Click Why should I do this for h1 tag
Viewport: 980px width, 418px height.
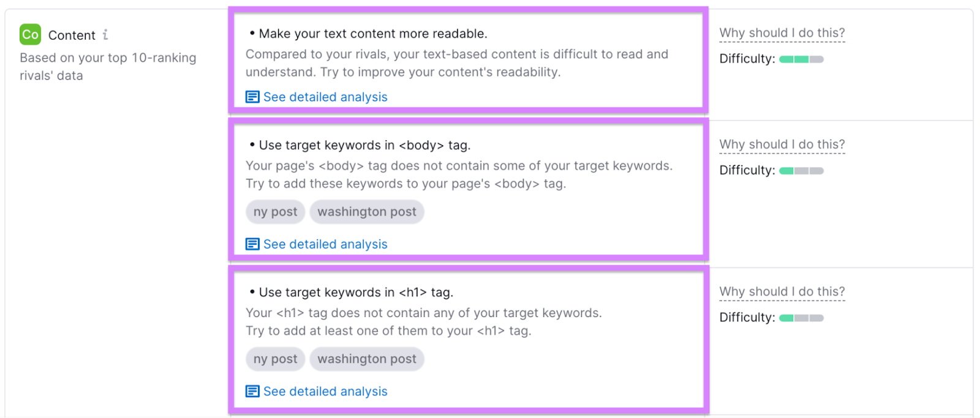[782, 291]
